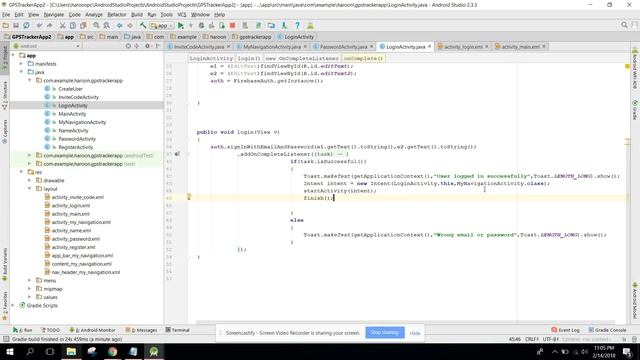Screen dimensions: 640x360
Task: Collapse the app module node
Action: click(x=13, y=56)
